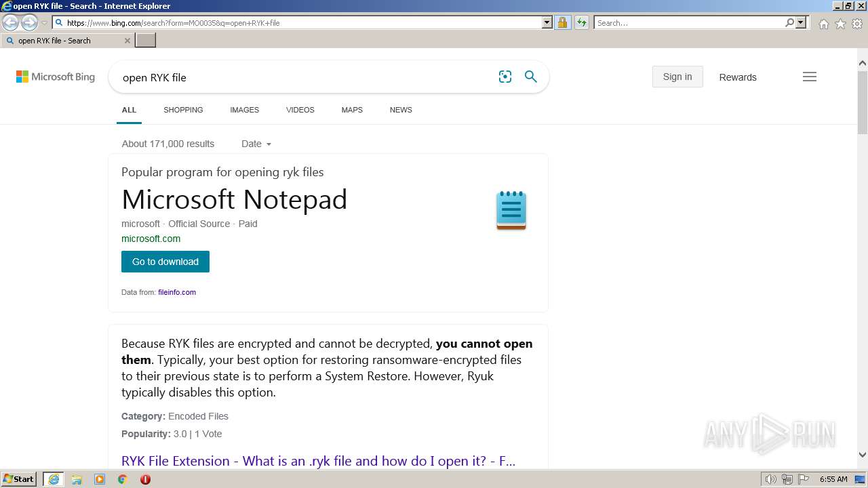Open the Rewards link
This screenshot has width=868, height=488.
click(738, 77)
